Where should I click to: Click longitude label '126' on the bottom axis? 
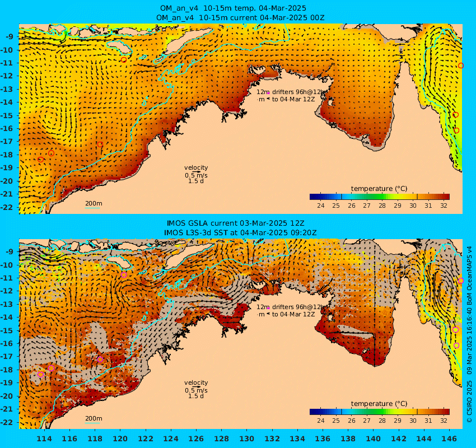196,439
